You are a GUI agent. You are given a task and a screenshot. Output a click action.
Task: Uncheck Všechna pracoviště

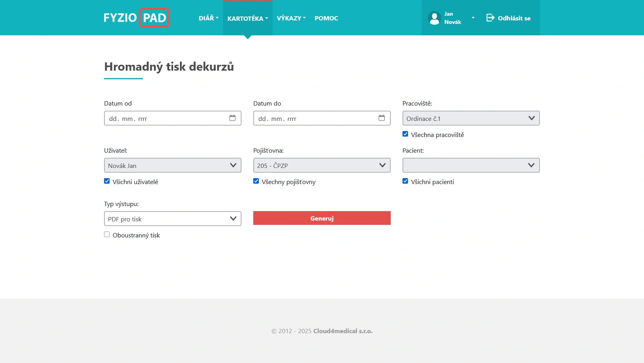[x=405, y=134]
